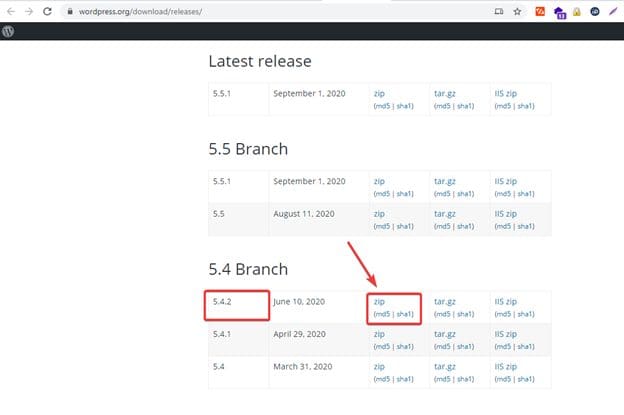
Task: Open the purple extension icon with badge
Action: click(x=559, y=12)
